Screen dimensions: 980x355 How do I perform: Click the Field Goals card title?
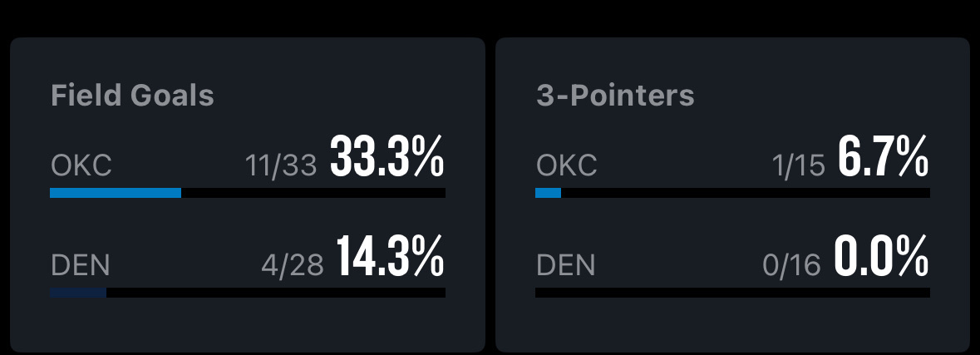132,96
